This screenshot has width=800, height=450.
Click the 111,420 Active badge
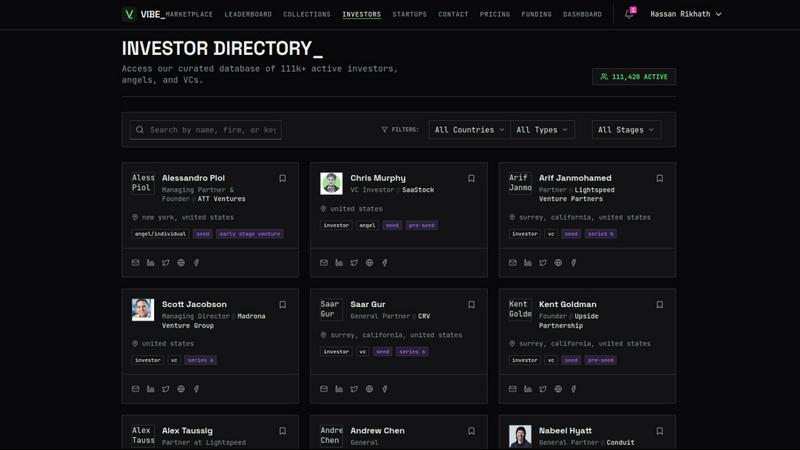(x=634, y=76)
